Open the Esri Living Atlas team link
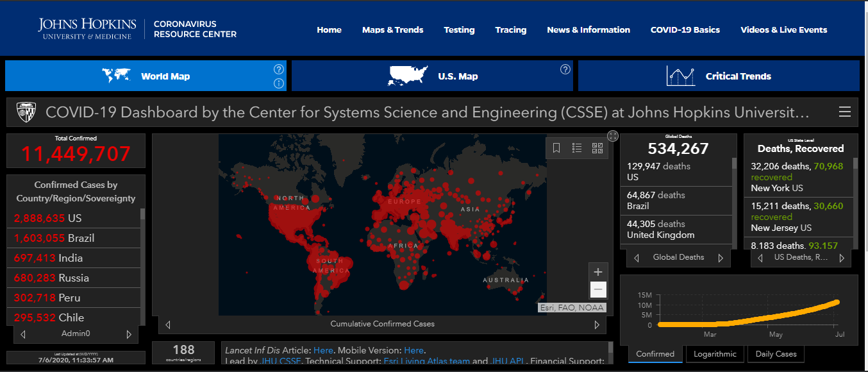Screen dimensions: 868x372 coord(426,361)
